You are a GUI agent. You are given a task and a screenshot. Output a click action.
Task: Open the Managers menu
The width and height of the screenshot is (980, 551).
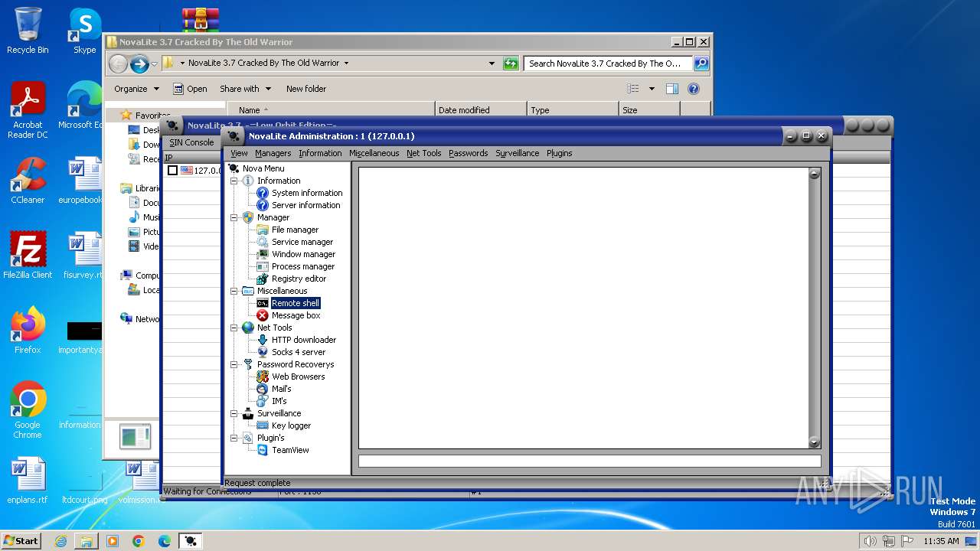[273, 153]
